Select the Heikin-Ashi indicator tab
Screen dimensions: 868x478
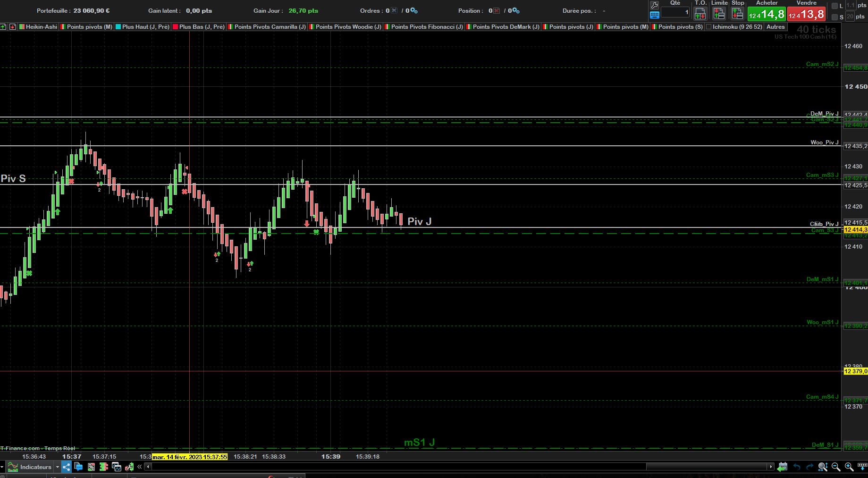point(38,27)
